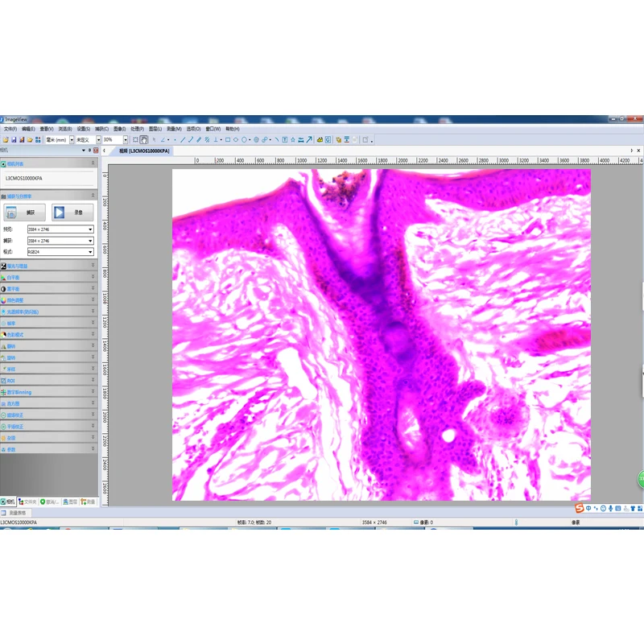Click the star annotation tool icon
This screenshot has height=644, width=644.
point(293,139)
